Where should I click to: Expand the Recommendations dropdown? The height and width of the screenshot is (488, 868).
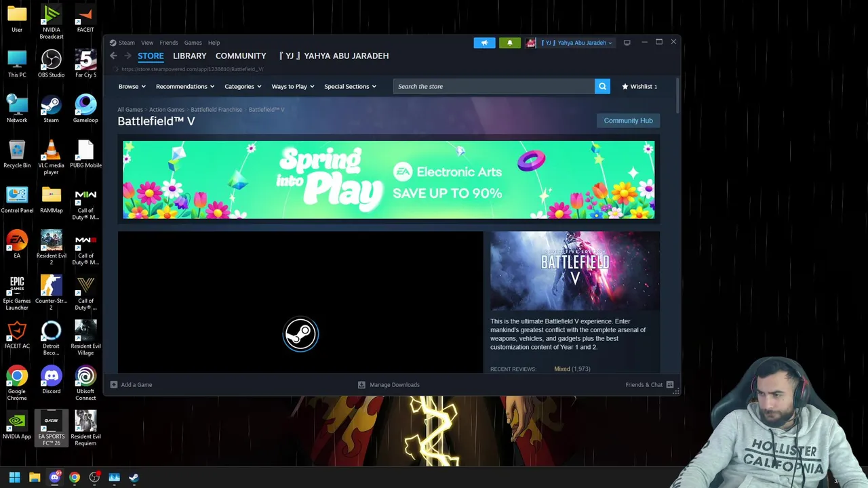(185, 86)
